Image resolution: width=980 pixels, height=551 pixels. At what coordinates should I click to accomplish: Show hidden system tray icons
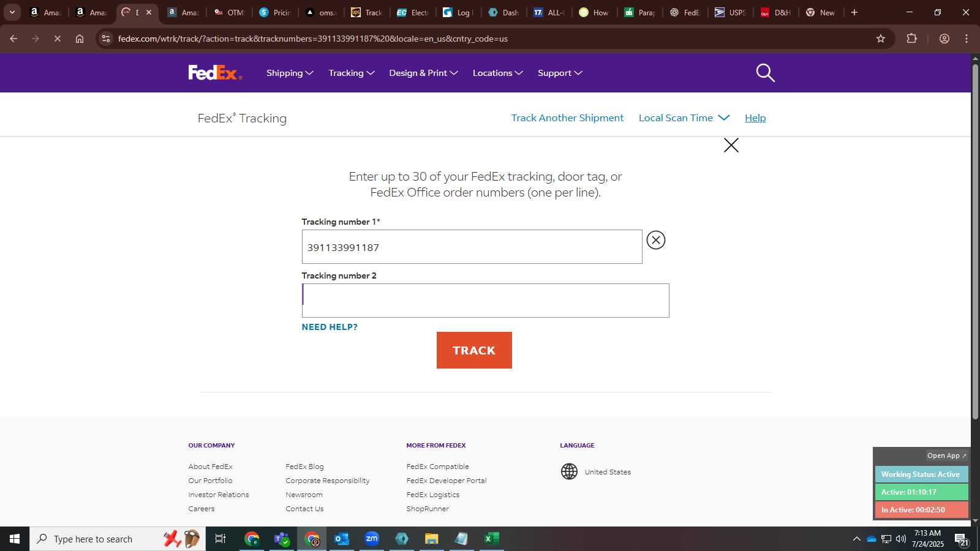(856, 539)
